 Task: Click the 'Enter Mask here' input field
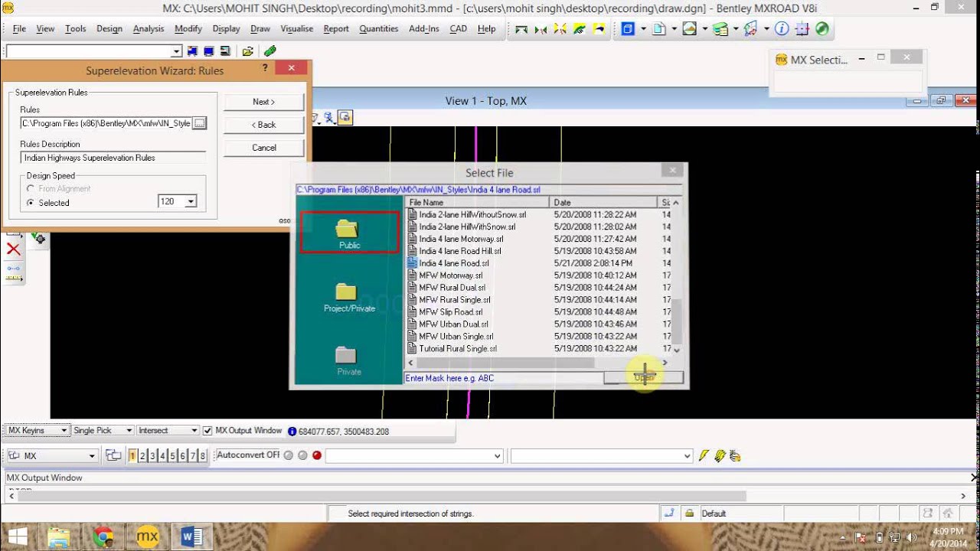tap(504, 378)
